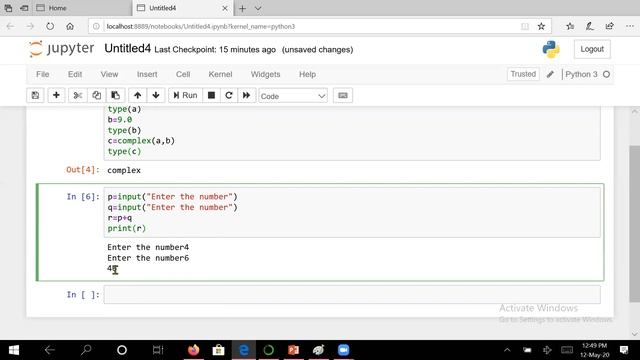Save notebook with the floppy disk icon
Screen dimensions: 640x360
(36, 96)
